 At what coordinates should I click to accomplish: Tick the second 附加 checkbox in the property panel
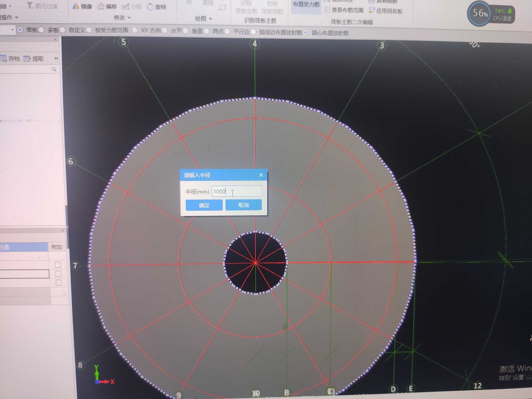[x=59, y=274]
